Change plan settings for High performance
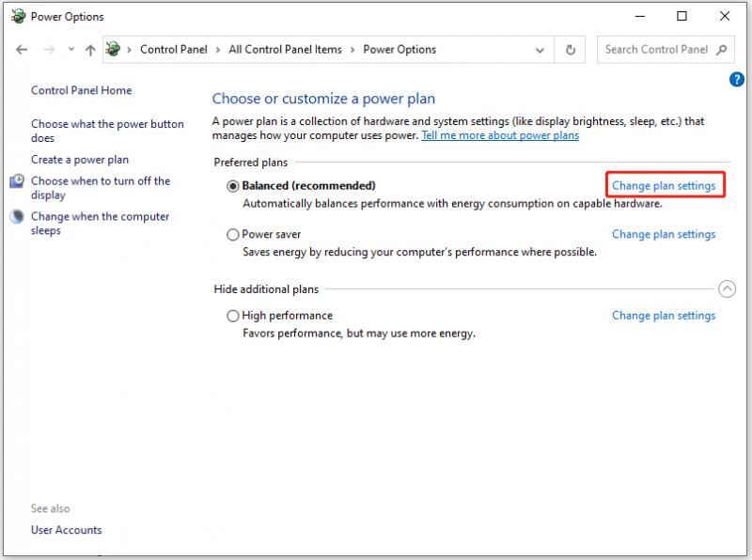 click(664, 316)
